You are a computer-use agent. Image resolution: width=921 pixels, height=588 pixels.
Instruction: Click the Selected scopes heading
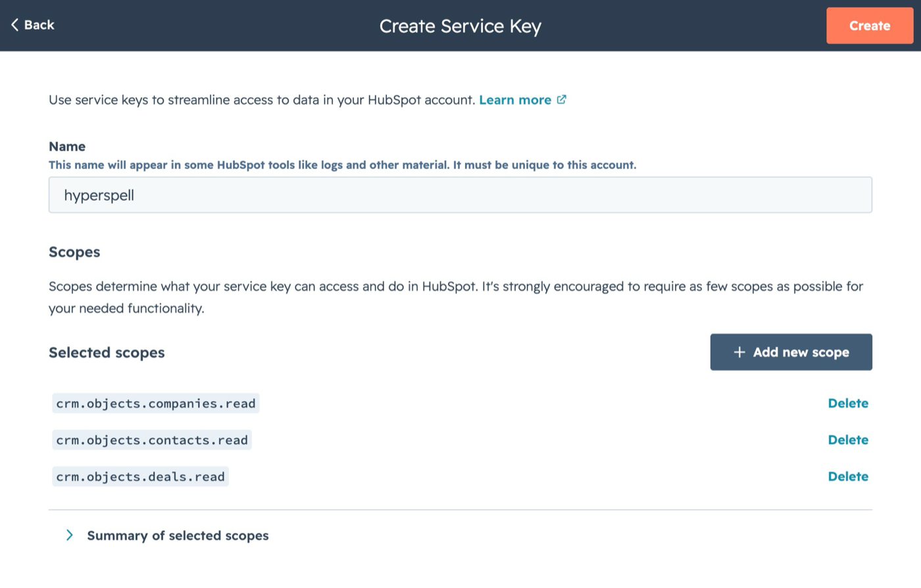point(107,353)
